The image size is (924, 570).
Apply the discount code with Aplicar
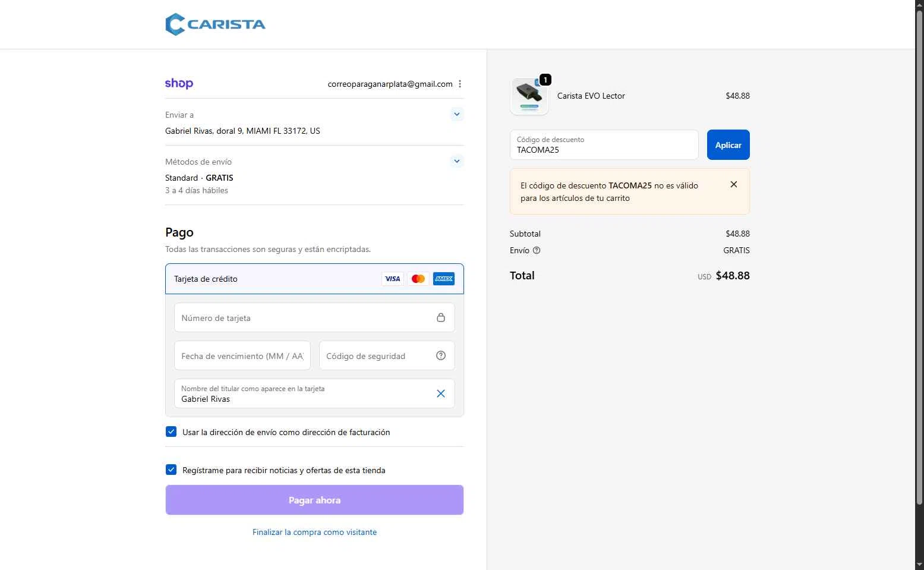point(729,145)
